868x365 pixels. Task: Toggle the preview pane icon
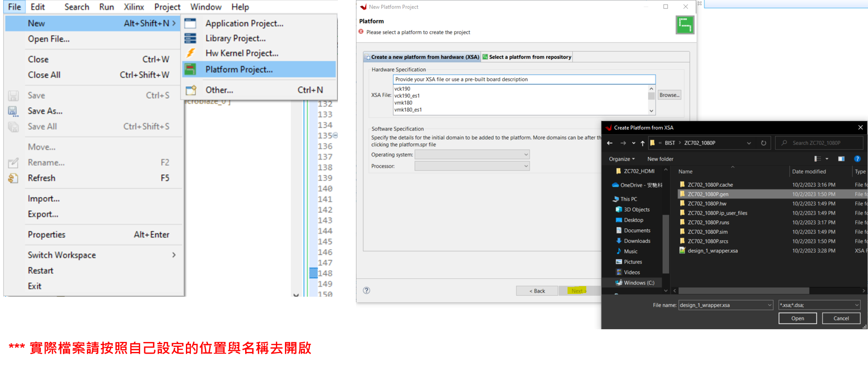841,159
